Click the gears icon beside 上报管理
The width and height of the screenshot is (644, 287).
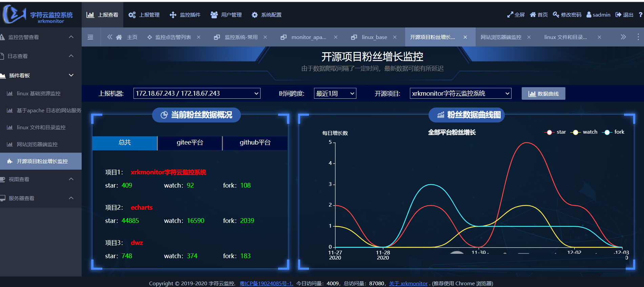[132, 15]
